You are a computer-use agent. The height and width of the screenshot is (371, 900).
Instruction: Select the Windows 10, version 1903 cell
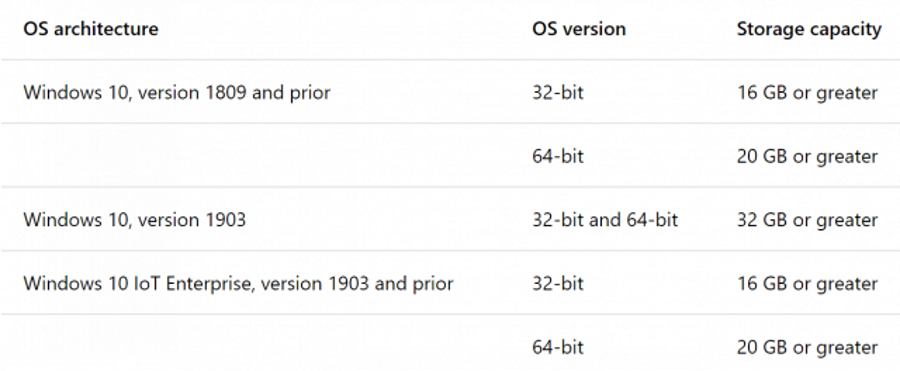coord(134,220)
